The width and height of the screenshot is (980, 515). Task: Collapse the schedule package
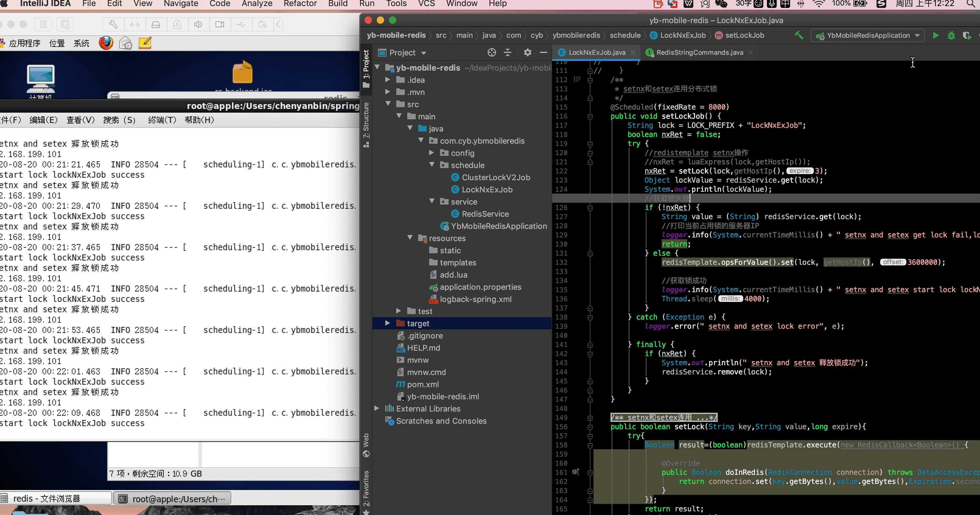coord(432,165)
